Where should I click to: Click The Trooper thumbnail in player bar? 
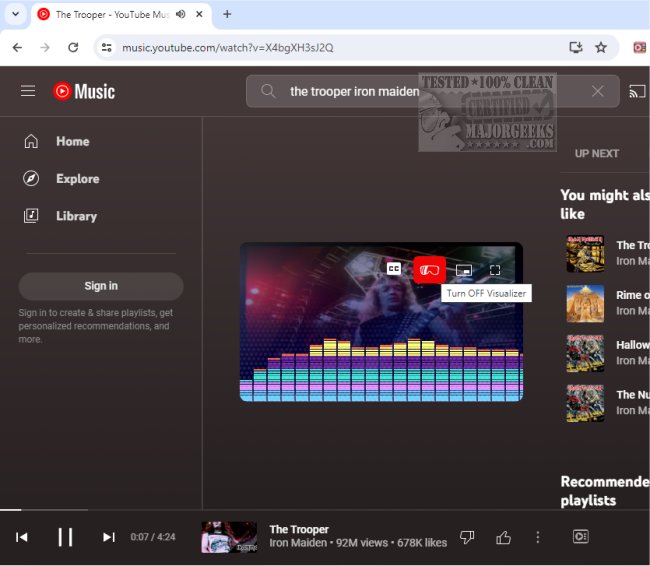[229, 537]
